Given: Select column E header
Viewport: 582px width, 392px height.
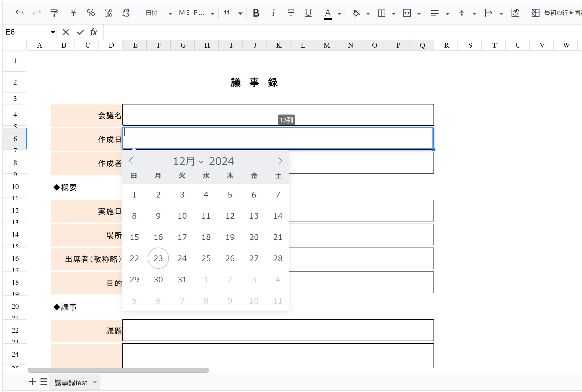Looking at the screenshot, I should pyautogui.click(x=135, y=45).
